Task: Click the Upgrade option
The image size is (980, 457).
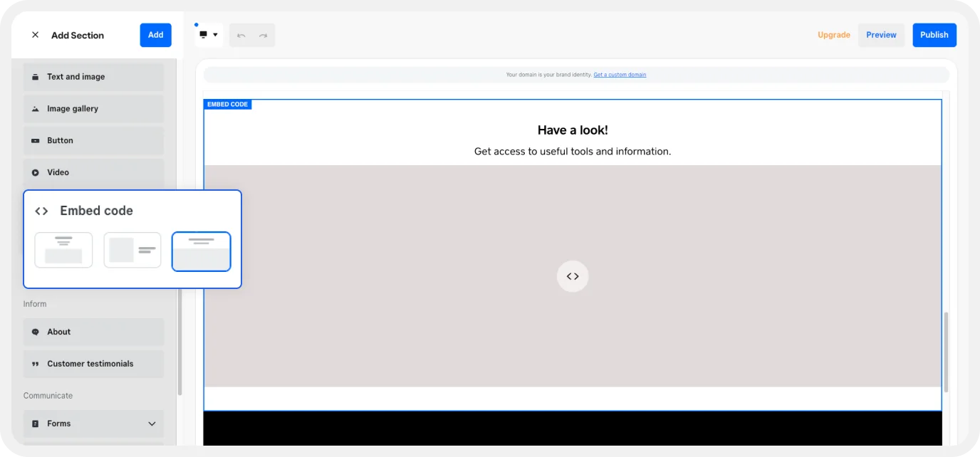Action: pos(833,34)
